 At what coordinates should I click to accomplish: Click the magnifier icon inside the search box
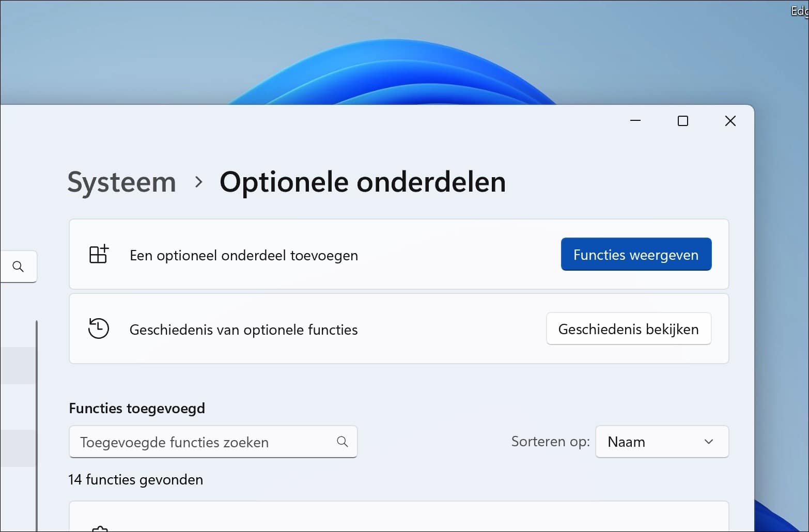click(x=342, y=442)
